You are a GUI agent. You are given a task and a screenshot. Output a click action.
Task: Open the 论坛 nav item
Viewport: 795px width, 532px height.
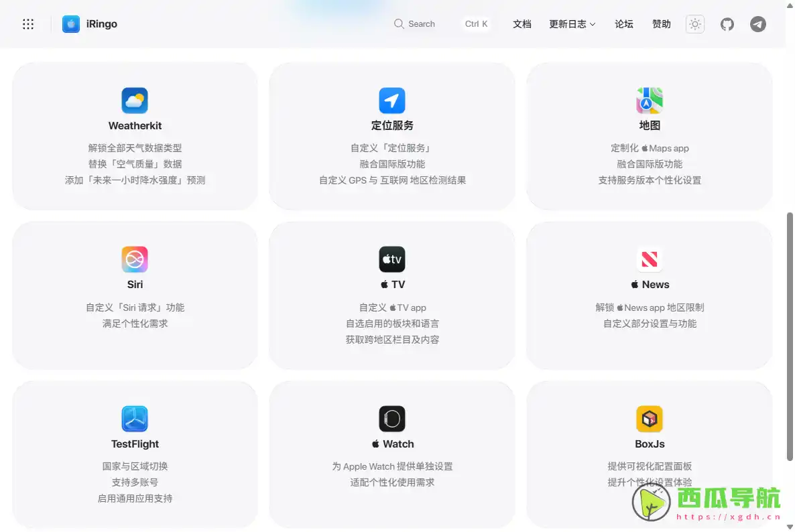623,24
